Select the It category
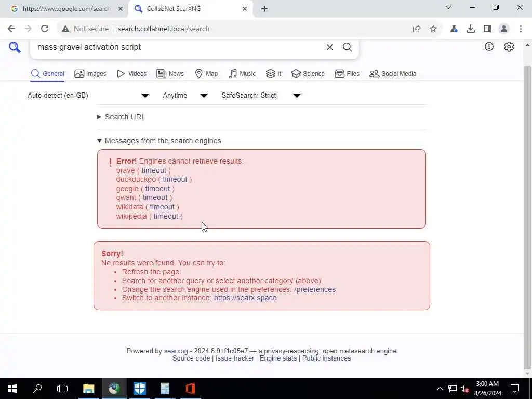Viewport: 532px width, 399px height. click(x=273, y=74)
